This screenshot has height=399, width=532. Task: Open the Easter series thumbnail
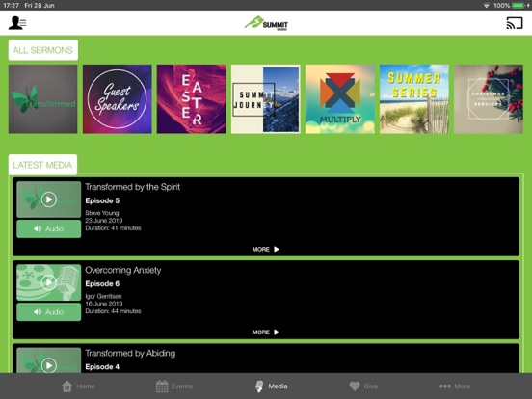click(192, 99)
